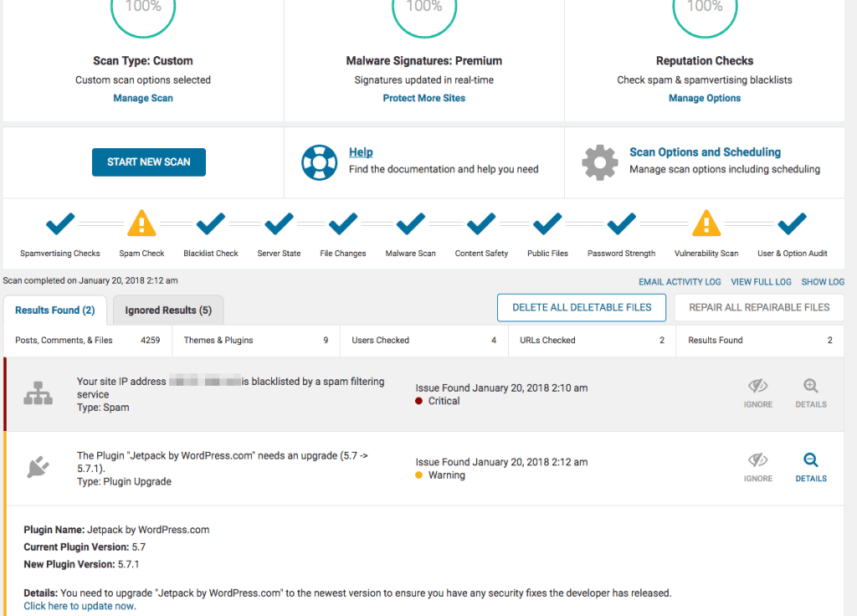Click Email Activity Log link
The image size is (857, 616).
click(x=680, y=282)
